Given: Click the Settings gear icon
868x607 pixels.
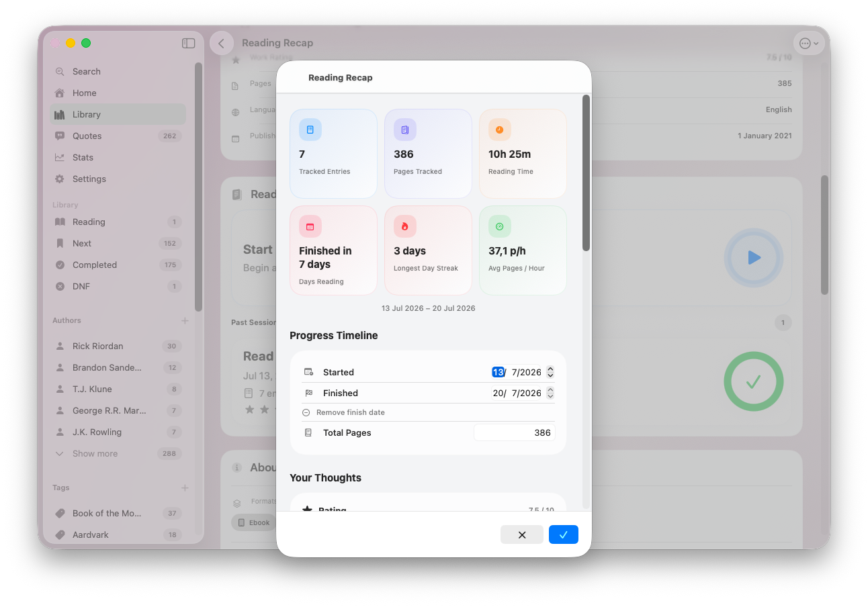Looking at the screenshot, I should [x=60, y=179].
